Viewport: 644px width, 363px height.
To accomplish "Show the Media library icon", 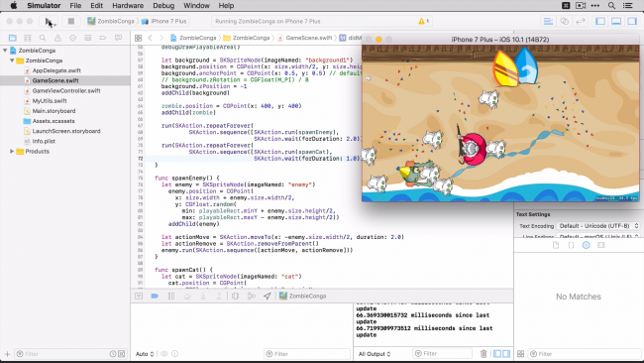I will pos(601,245).
